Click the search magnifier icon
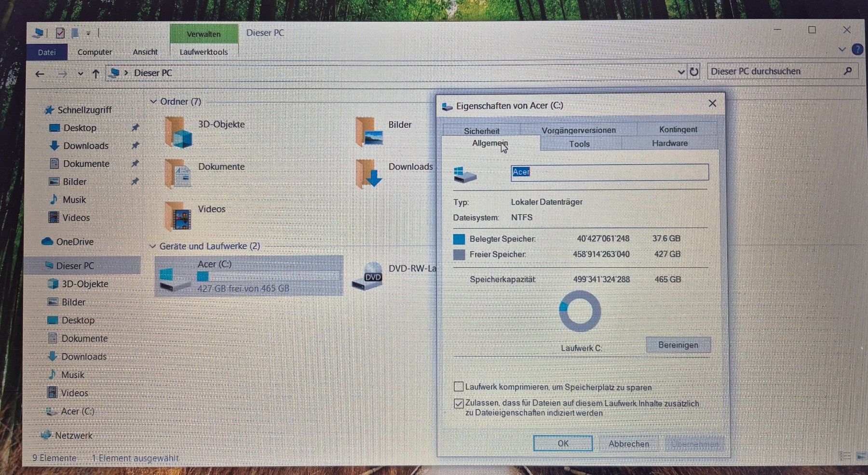The width and height of the screenshot is (868, 475). click(848, 71)
